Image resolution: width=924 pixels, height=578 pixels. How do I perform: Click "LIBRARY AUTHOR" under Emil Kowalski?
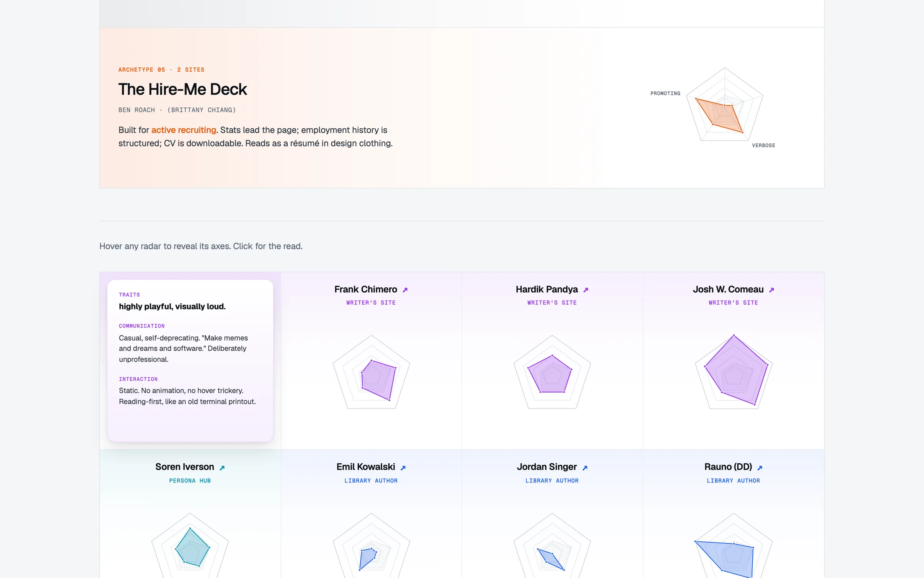point(371,481)
